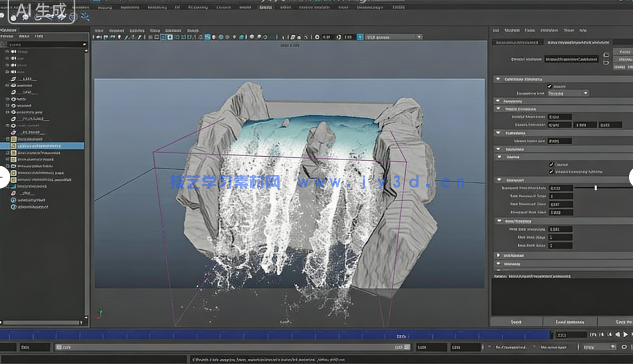Screen dimensions: 633x364
Task: Toggle the second checkbox near the bottom attribute group
Action: [x=550, y=171]
